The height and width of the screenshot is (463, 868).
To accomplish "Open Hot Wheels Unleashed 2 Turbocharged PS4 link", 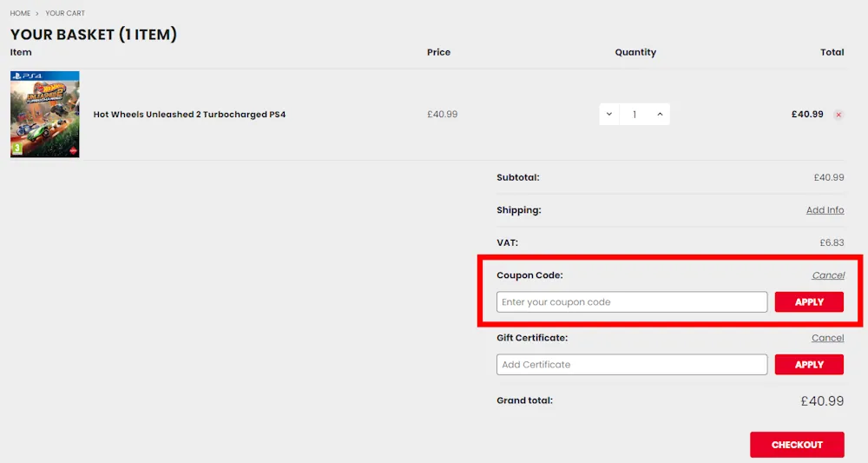I will click(189, 114).
